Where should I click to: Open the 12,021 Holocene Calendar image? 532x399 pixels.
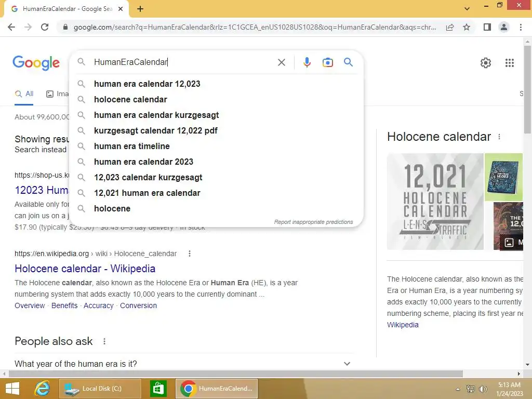pos(435,202)
